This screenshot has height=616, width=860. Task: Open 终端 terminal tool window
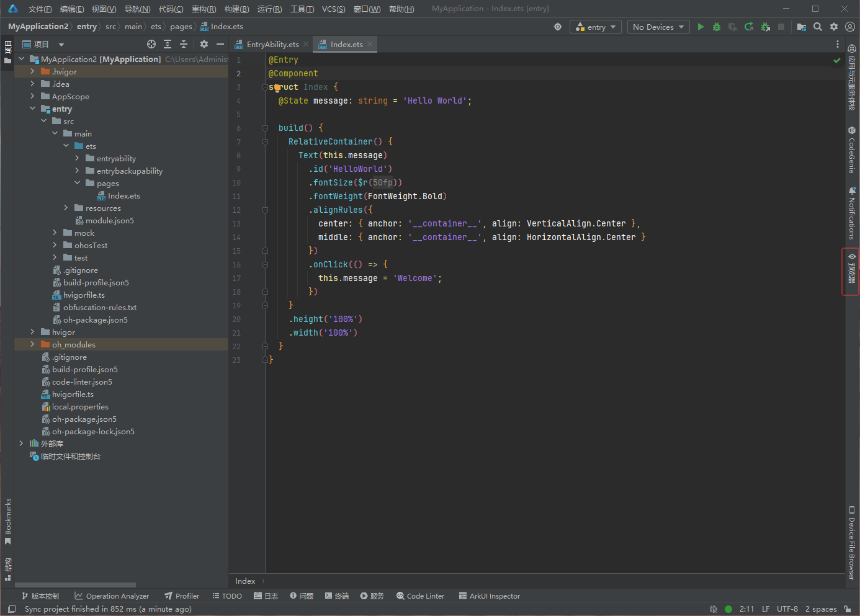(x=337, y=596)
